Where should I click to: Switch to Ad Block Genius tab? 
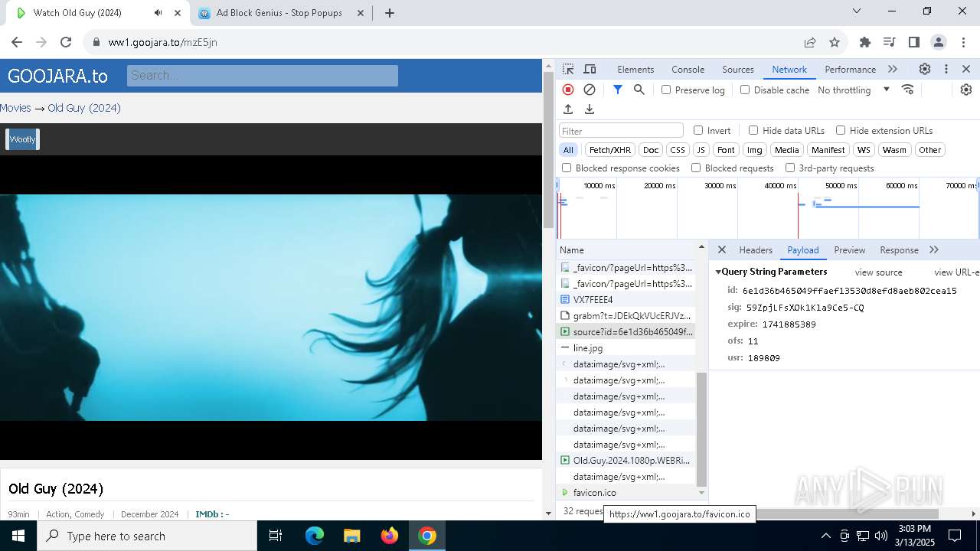coord(279,13)
